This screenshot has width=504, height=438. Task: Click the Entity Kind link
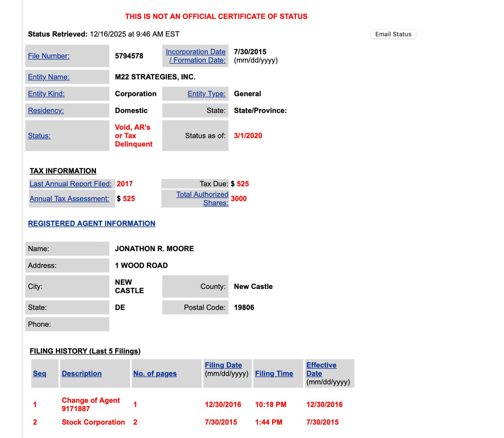click(x=46, y=94)
